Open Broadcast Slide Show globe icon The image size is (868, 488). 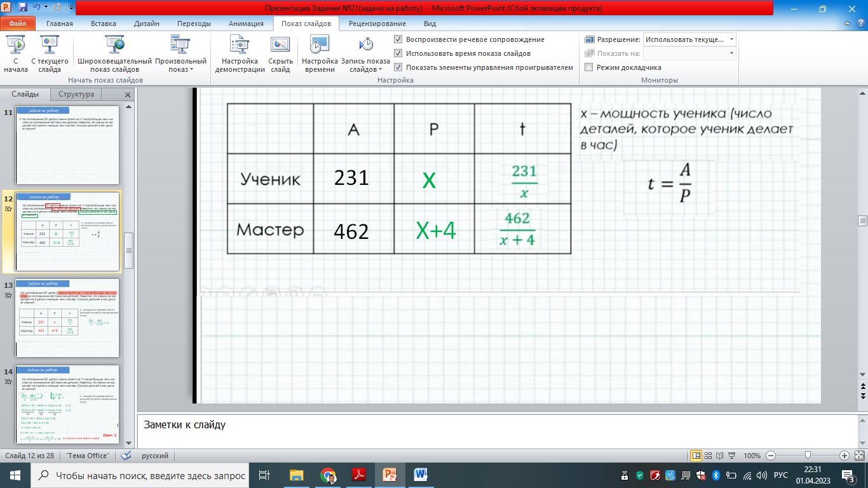pos(115,44)
